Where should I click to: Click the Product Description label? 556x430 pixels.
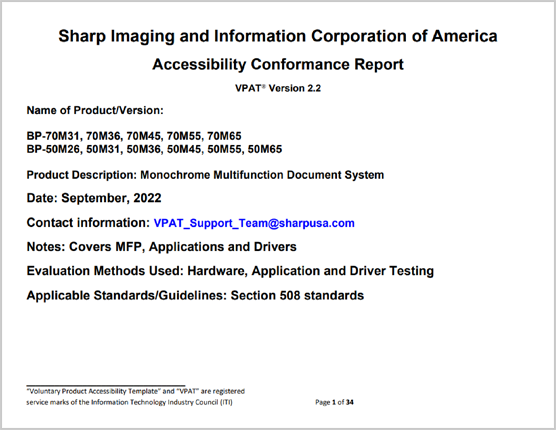82,175
